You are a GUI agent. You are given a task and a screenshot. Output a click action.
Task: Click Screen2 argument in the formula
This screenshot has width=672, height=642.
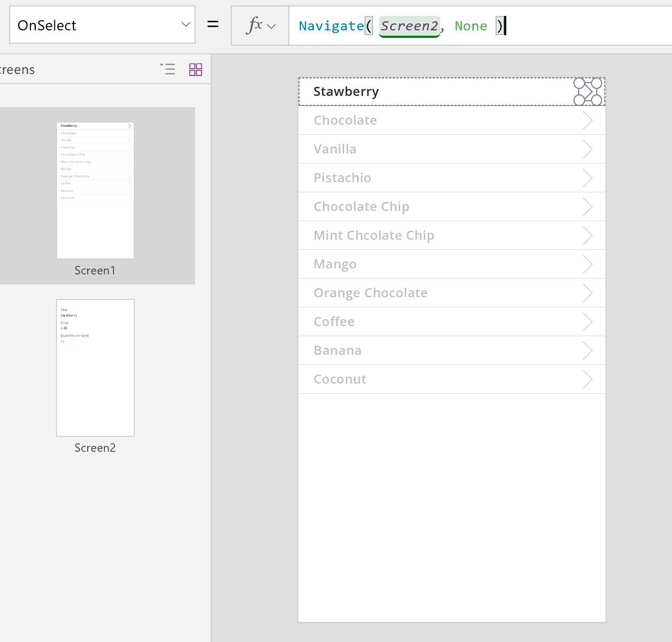(409, 26)
